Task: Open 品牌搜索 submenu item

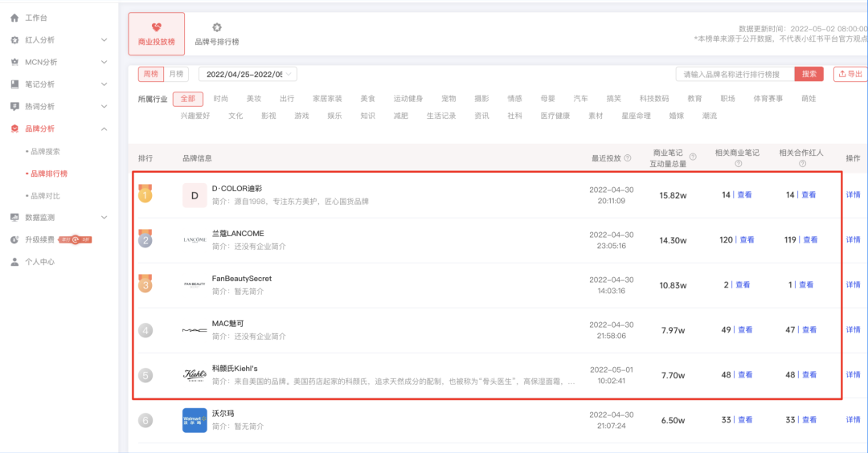Action: tap(43, 151)
